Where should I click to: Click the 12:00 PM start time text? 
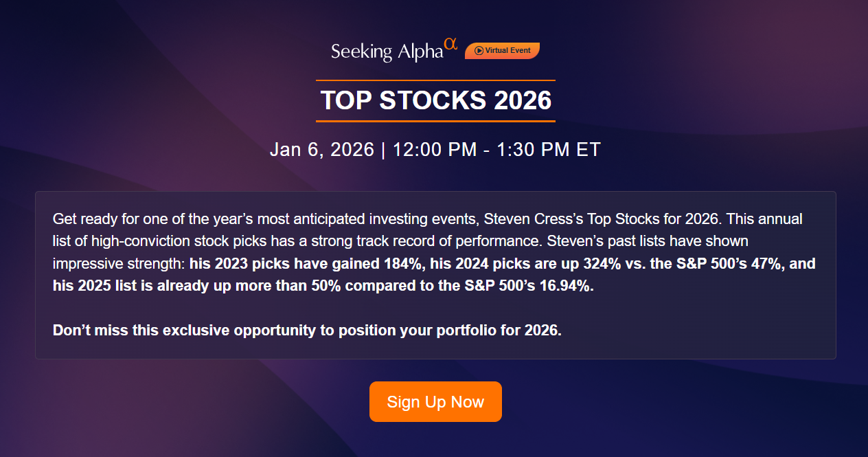435,149
